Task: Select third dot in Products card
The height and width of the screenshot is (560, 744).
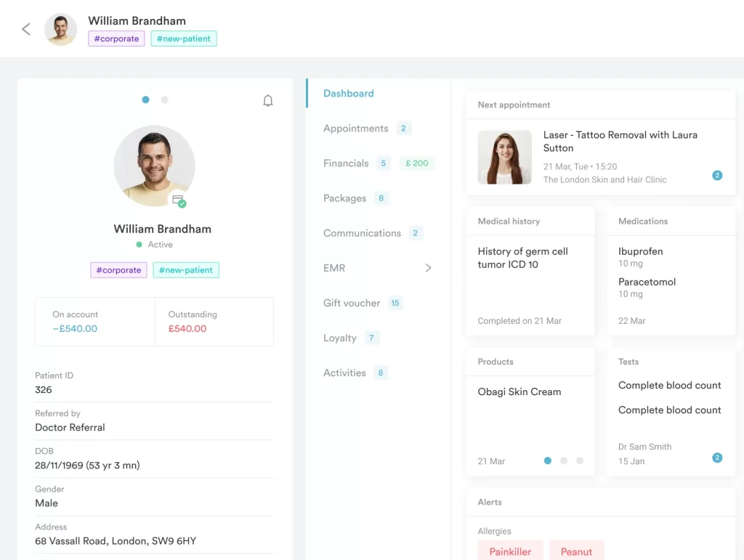Action: (x=580, y=460)
